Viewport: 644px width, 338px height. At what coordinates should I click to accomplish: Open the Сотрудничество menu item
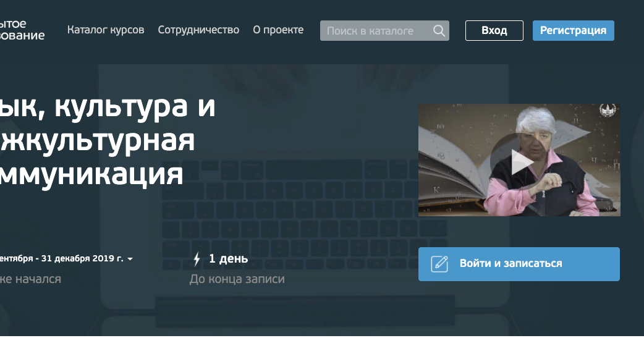pyautogui.click(x=198, y=30)
